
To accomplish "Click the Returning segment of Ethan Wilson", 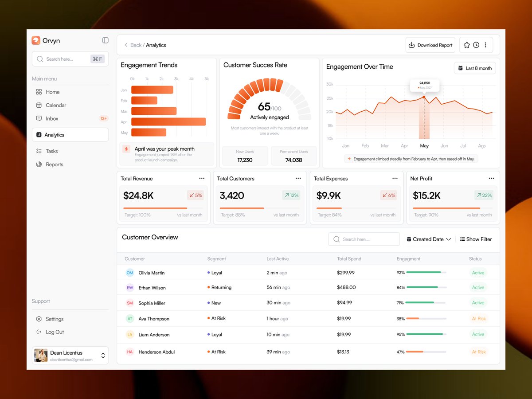I will point(219,287).
